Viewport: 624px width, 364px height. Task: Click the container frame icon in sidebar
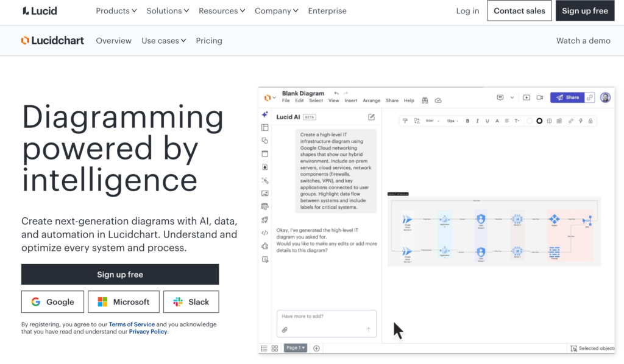point(264,154)
